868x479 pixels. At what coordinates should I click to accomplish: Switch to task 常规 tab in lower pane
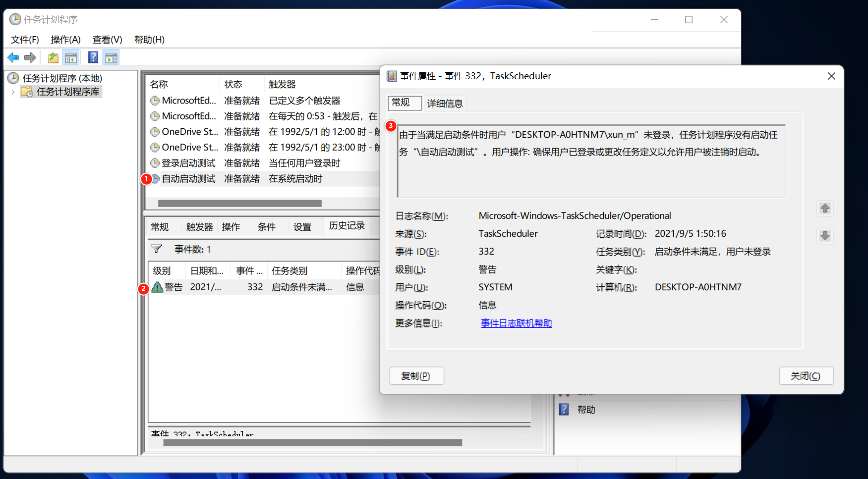[160, 227]
